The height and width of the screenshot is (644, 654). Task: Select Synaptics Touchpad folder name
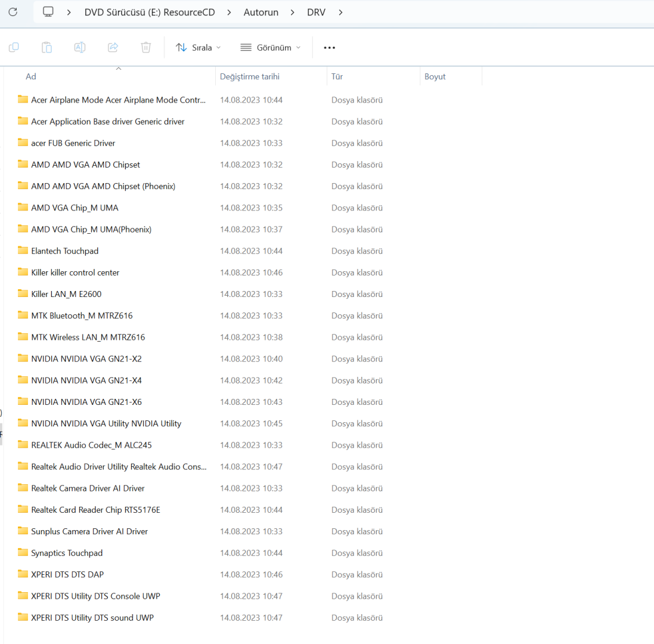tap(67, 553)
